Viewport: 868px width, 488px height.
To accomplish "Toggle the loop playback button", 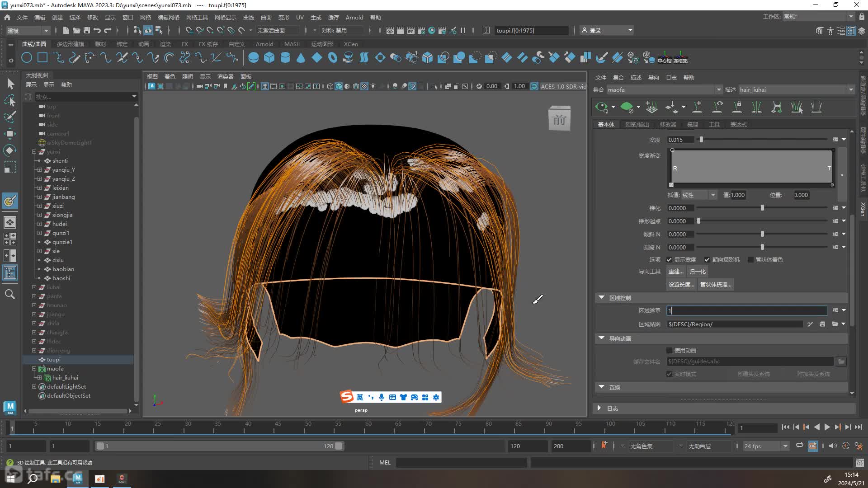I will pyautogui.click(x=800, y=446).
